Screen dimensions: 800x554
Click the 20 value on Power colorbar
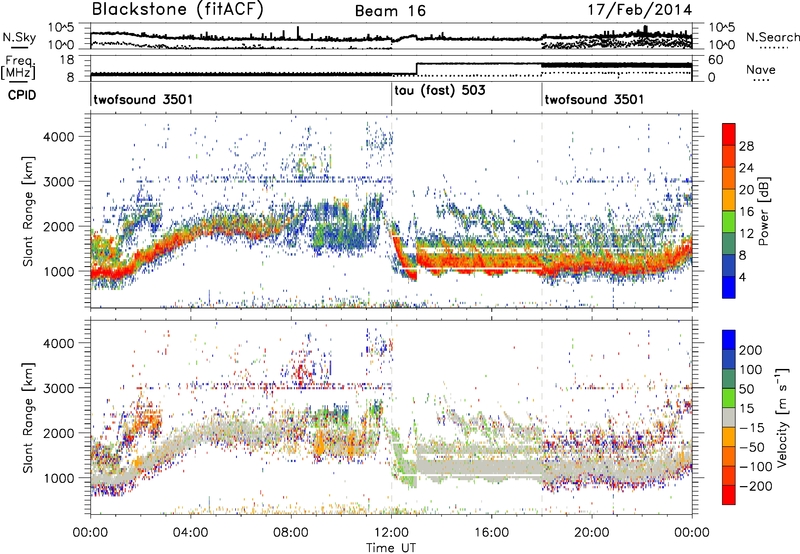tap(746, 190)
